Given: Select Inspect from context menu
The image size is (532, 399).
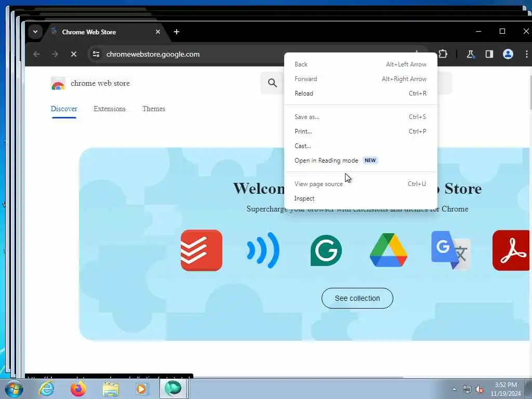Looking at the screenshot, I should click(x=361, y=198).
